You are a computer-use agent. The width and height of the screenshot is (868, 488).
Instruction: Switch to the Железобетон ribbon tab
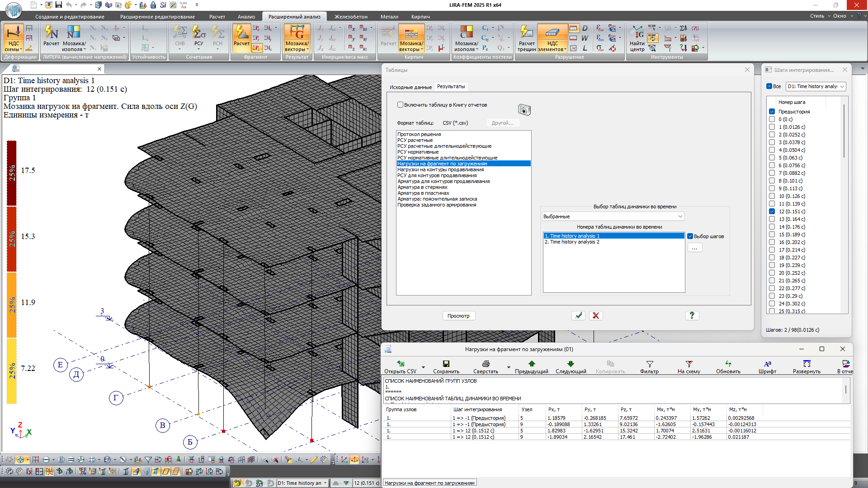pyautogui.click(x=350, y=17)
